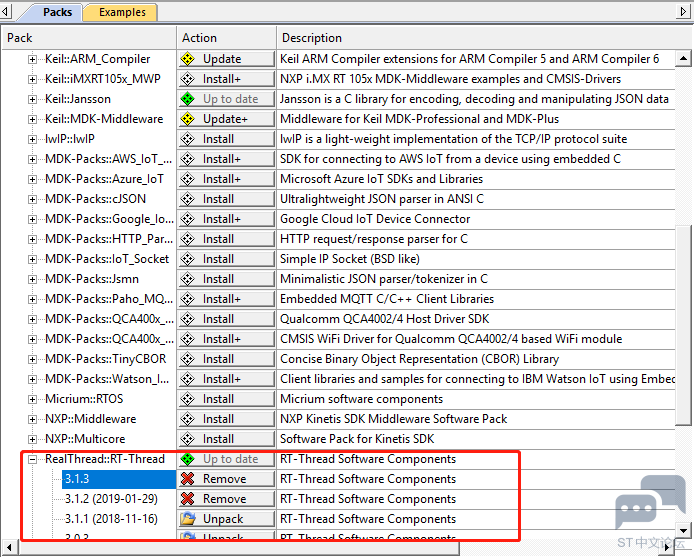Click yellow update icon for Keil::ARM_Compiler
The width and height of the screenshot is (694, 558).
pyautogui.click(x=188, y=59)
